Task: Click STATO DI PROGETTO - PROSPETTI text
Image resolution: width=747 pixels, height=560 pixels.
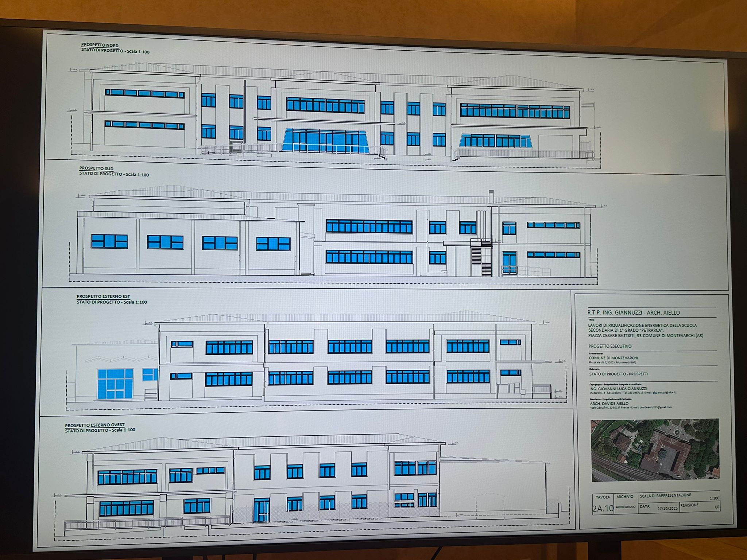Action: [x=619, y=374]
